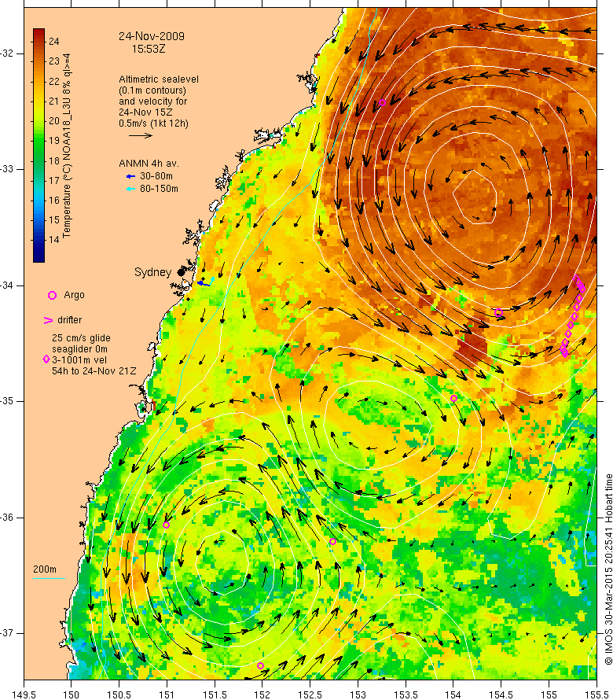Click the southernmost Argo marker near 152°E
The image size is (613, 700).
(261, 665)
